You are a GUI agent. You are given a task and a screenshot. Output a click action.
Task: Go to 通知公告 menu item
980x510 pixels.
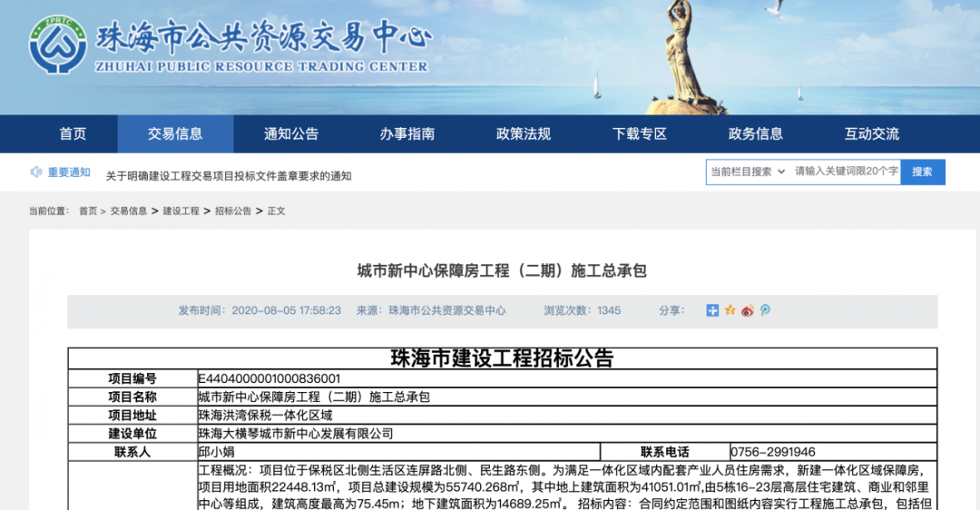click(291, 133)
